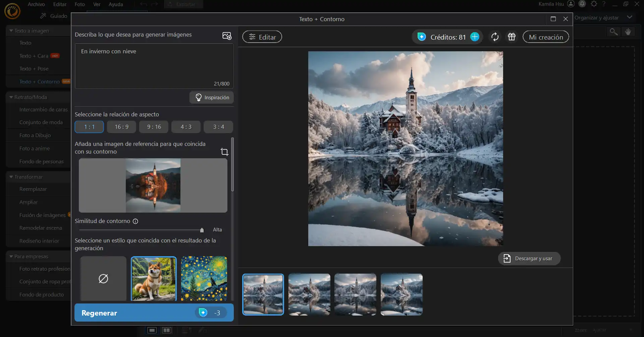Click the upload image icon beside prompt label

(x=227, y=36)
